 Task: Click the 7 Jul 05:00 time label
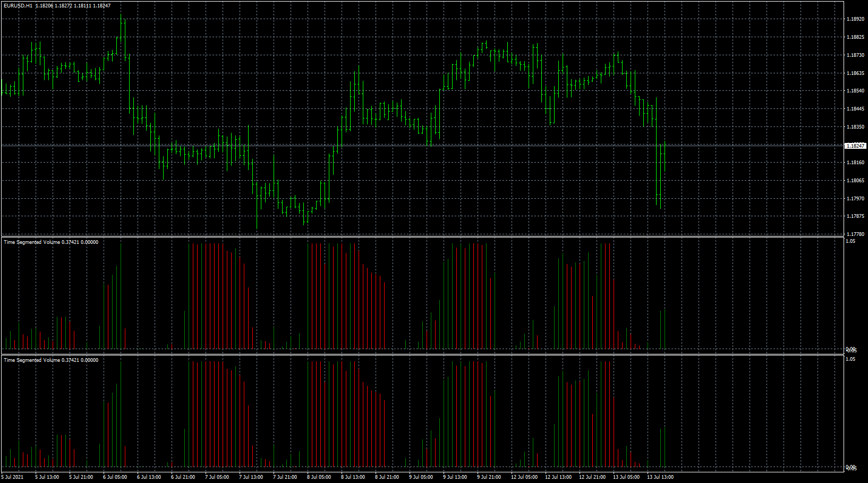pos(217,477)
